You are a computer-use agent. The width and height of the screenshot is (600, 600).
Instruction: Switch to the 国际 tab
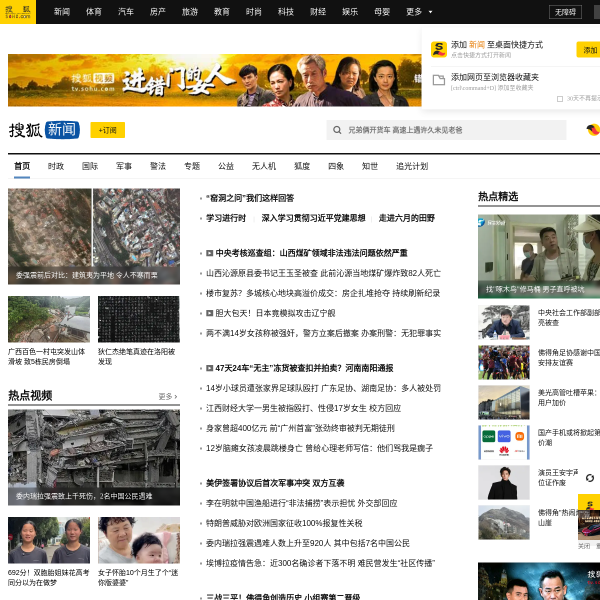[x=90, y=166]
